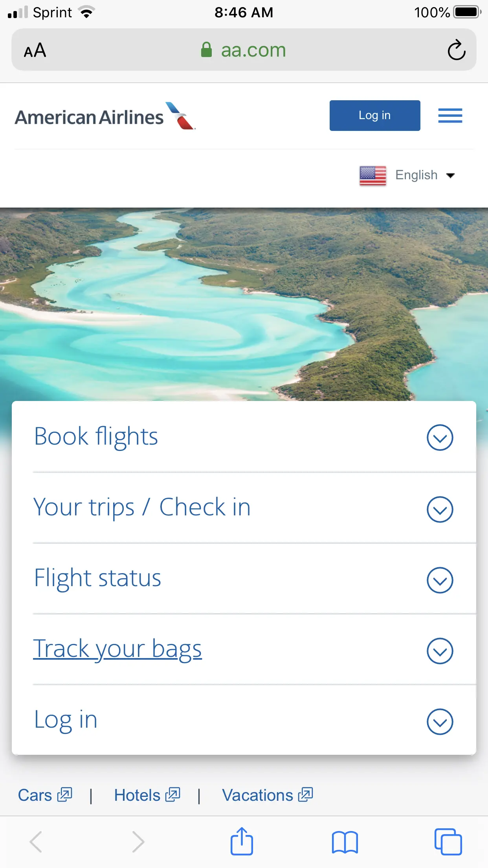488x868 pixels.
Task: Open the Cars external link
Action: [45, 795]
